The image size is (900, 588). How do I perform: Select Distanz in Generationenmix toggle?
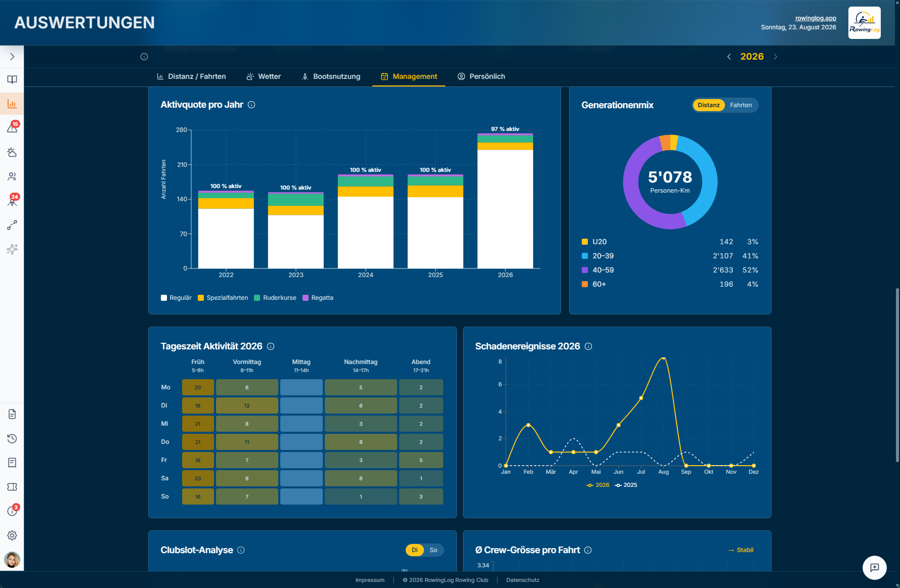(708, 105)
